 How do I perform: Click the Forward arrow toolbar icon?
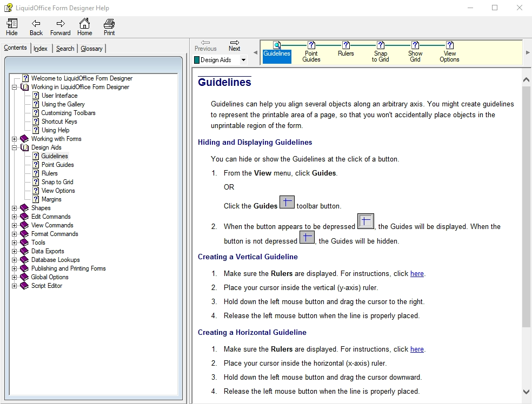click(61, 23)
